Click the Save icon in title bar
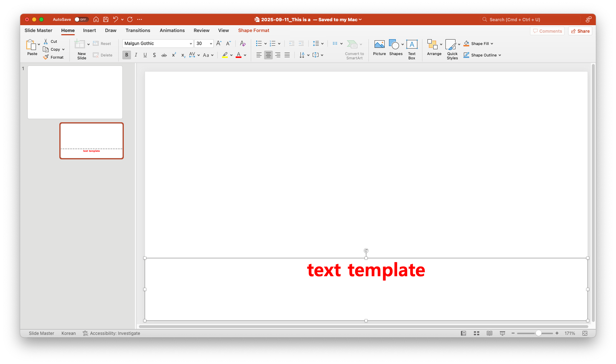This screenshot has width=616, height=364. tap(106, 19)
